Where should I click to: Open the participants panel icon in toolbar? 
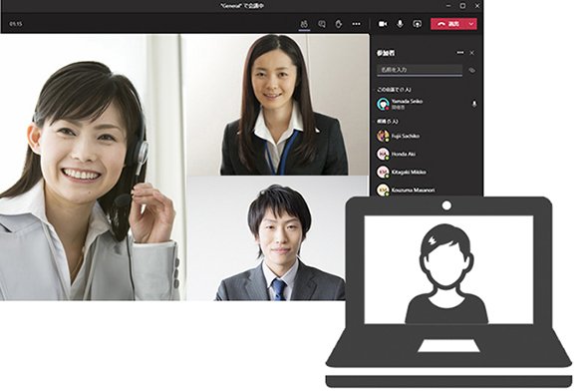pos(304,24)
